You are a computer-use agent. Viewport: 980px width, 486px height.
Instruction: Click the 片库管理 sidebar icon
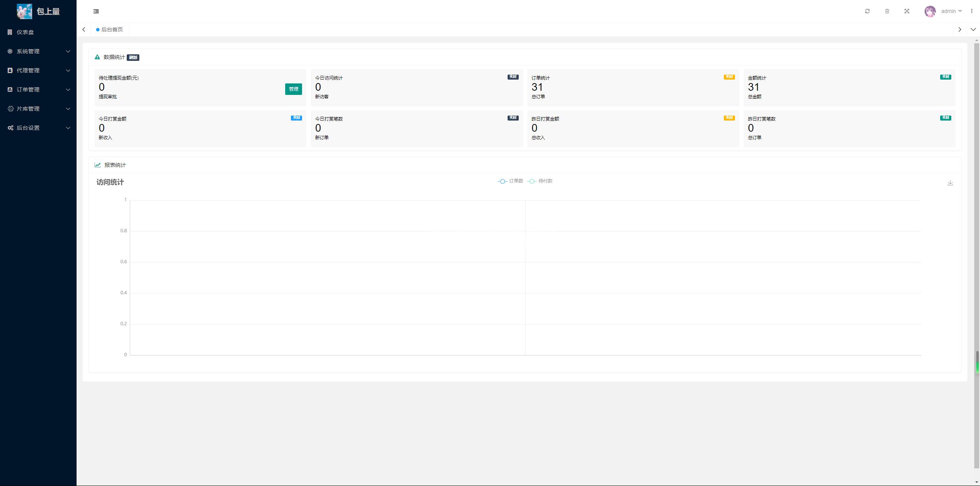(x=10, y=109)
